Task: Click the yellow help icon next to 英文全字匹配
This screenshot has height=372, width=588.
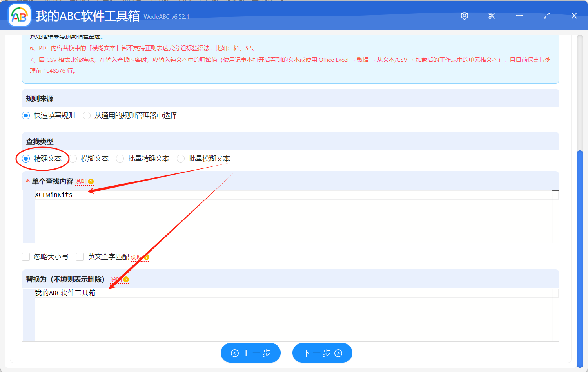Action: (x=146, y=256)
